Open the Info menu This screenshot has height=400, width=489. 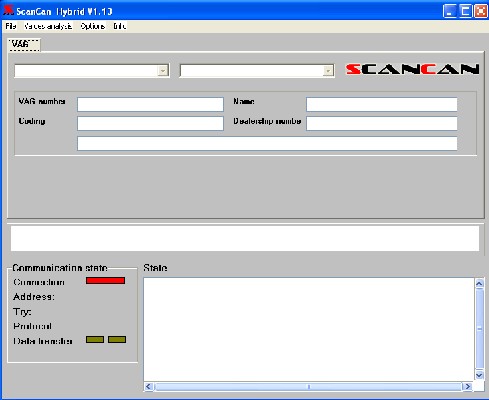click(119, 26)
